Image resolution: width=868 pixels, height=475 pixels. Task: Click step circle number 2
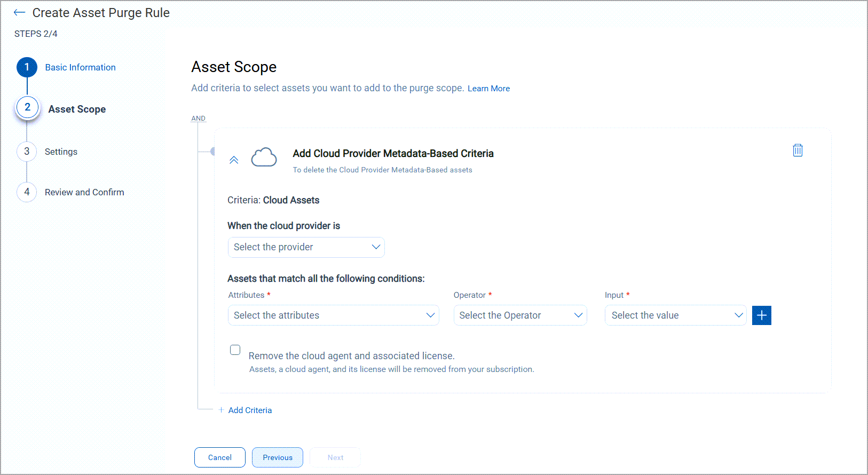point(27,107)
